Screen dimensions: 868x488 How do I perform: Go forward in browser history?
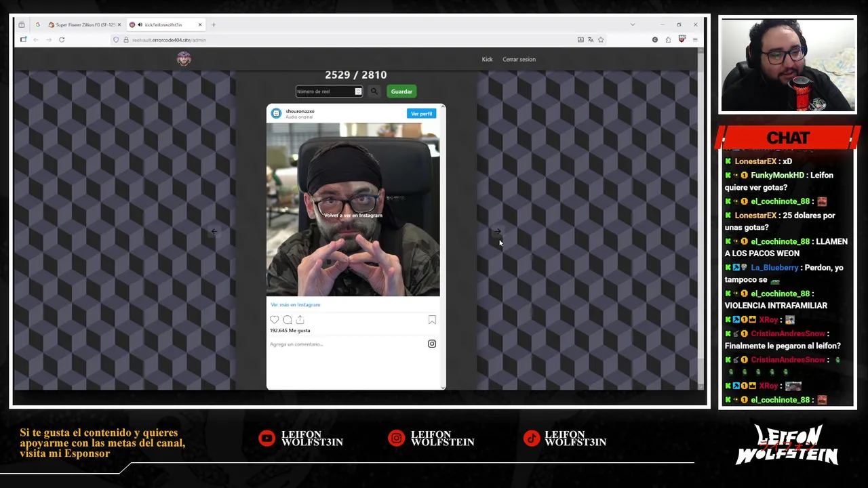click(x=49, y=40)
